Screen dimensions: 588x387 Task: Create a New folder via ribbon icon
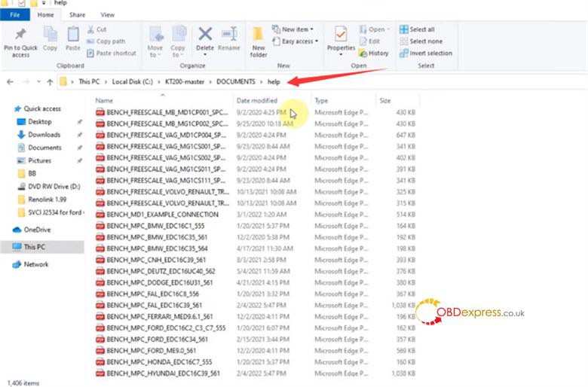pos(258,35)
